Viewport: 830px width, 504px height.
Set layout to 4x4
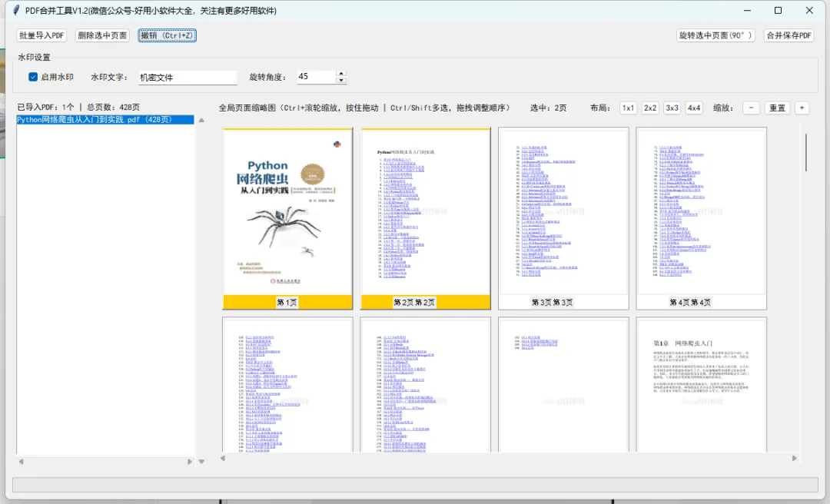pyautogui.click(x=693, y=108)
